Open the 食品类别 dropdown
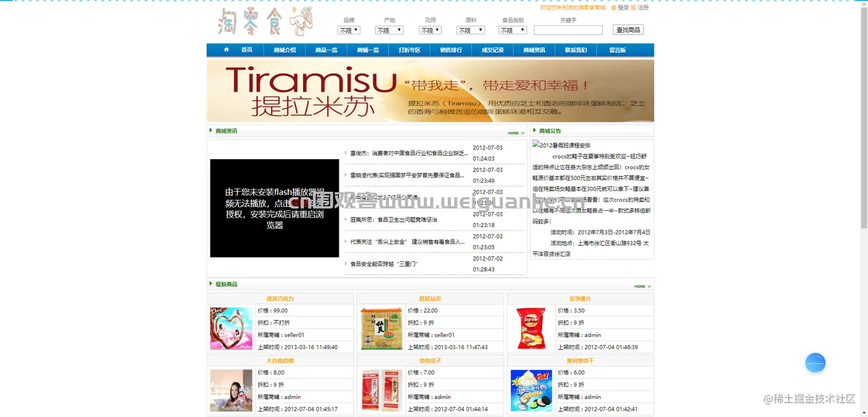This screenshot has height=417, width=868. point(513,30)
